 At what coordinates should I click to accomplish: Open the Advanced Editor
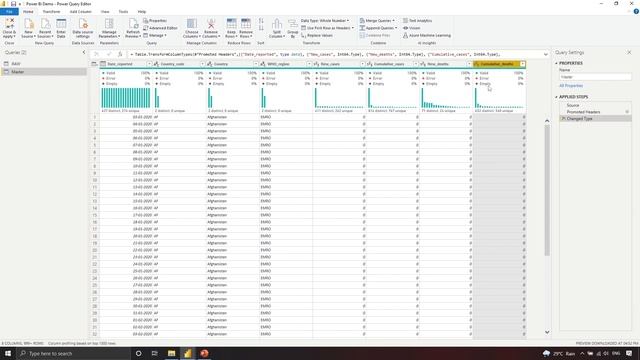(x=160, y=28)
